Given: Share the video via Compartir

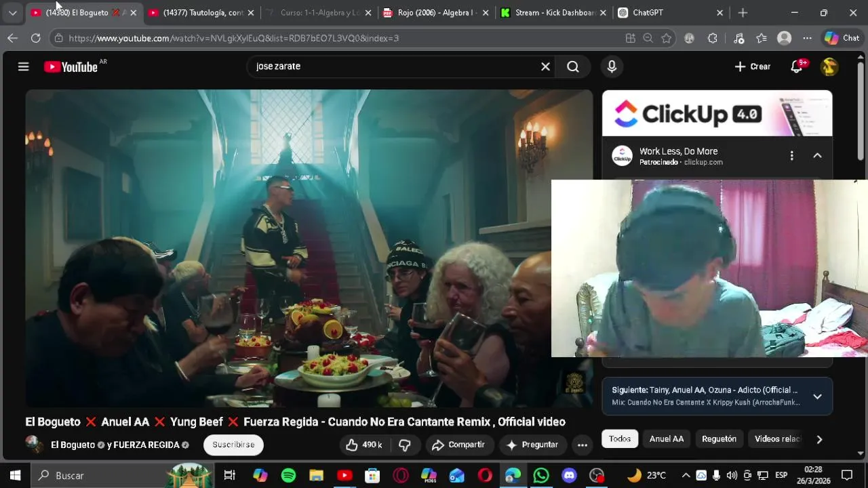Looking at the screenshot, I should point(458,445).
